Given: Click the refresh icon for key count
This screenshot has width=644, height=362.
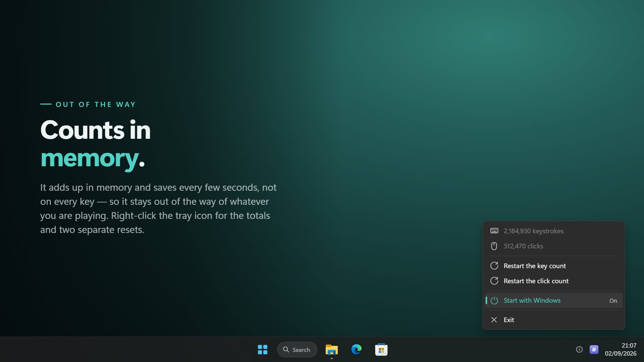Looking at the screenshot, I should click(x=494, y=266).
